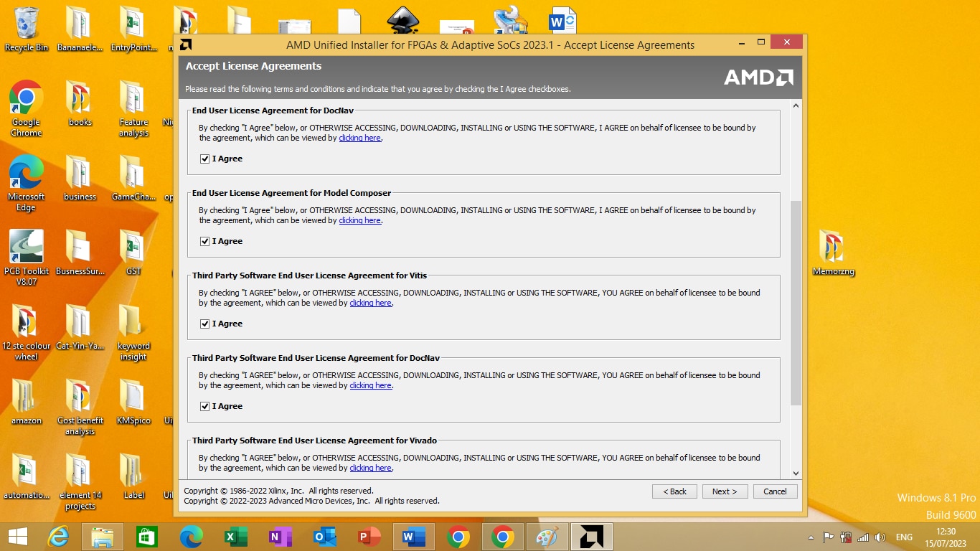Show hidden system tray icons
The image size is (980, 551).
click(811, 537)
